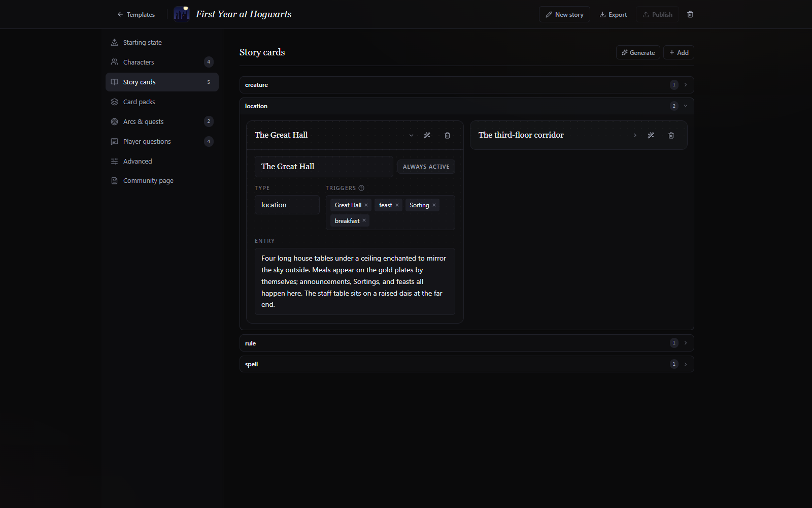The width and height of the screenshot is (812, 508).
Task: Click the New story button
Action: (x=564, y=15)
